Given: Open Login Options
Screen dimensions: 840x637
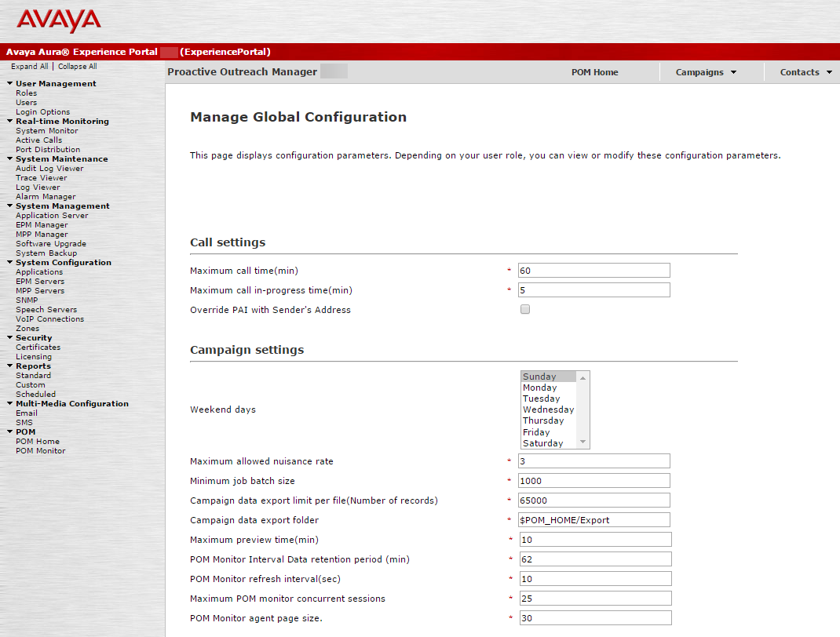Looking at the screenshot, I should 43,112.
